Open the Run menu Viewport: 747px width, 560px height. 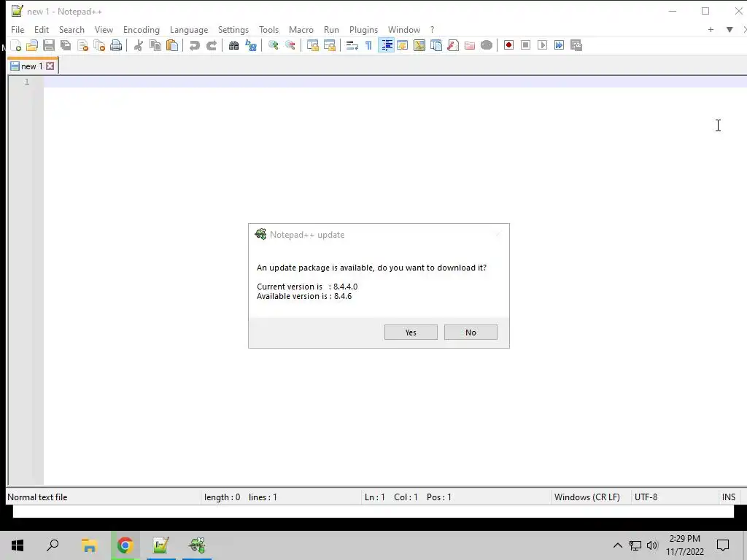click(331, 29)
